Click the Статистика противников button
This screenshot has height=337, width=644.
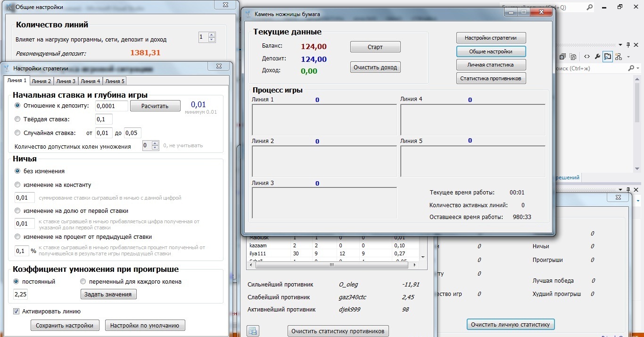(x=491, y=78)
